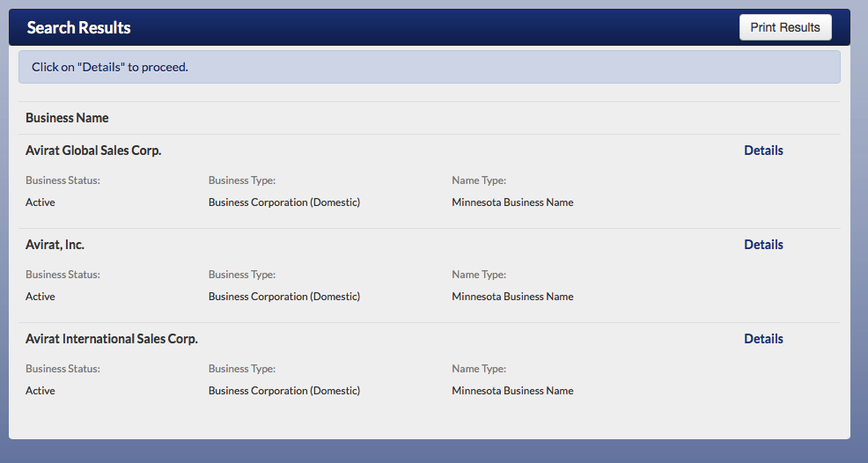Open Details for Avirat, Inc.
The width and height of the screenshot is (868, 463).
tap(763, 245)
